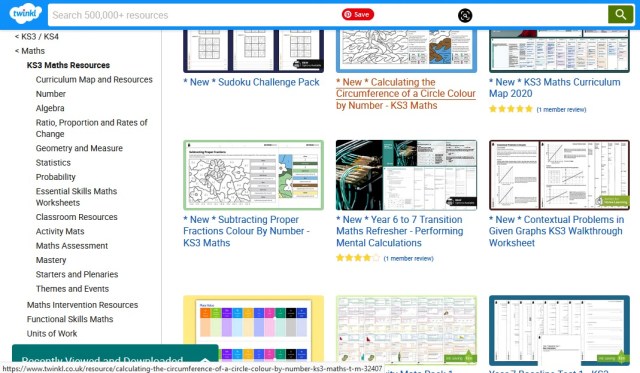The height and width of the screenshot is (373, 640).
Task: Open Maths Assessment
Action: tap(72, 246)
